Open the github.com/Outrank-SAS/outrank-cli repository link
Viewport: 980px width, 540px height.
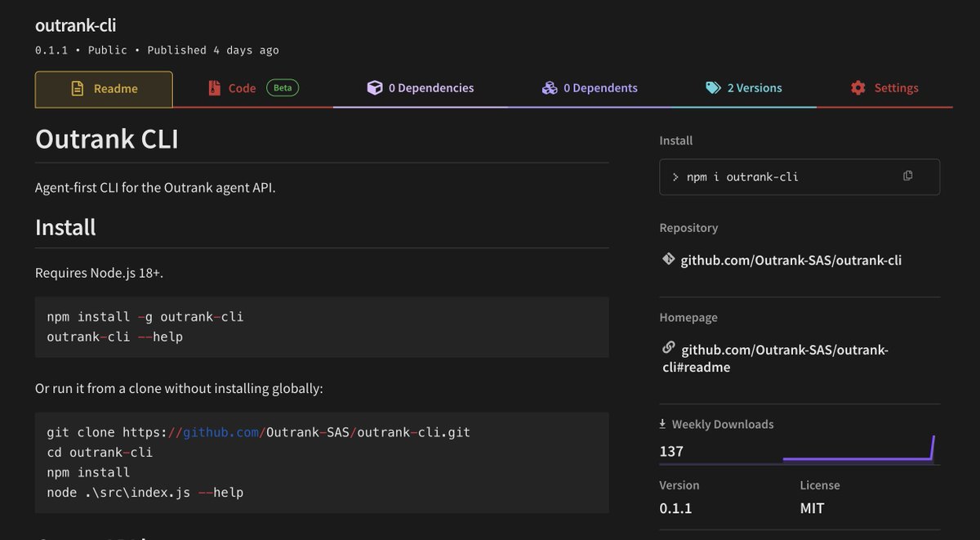791,261
